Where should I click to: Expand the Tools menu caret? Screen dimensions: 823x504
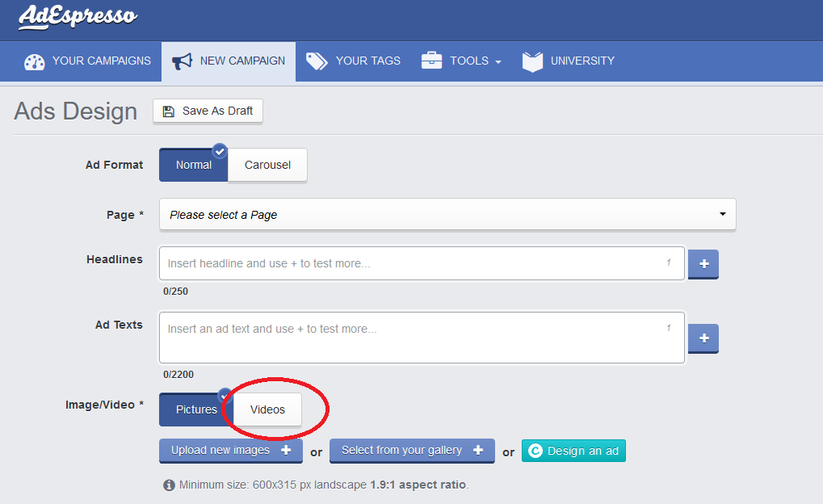tap(498, 61)
